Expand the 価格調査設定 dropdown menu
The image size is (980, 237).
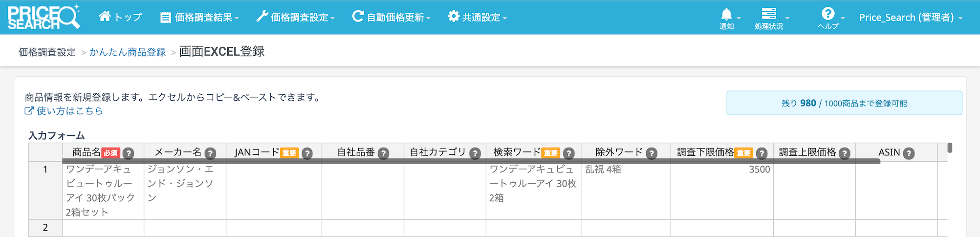[296, 18]
